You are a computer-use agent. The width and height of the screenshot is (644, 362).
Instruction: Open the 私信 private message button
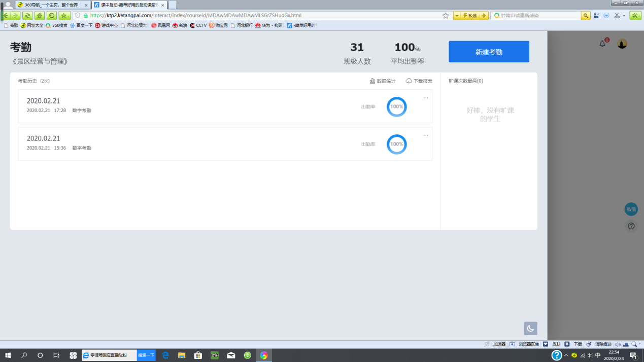tap(631, 209)
